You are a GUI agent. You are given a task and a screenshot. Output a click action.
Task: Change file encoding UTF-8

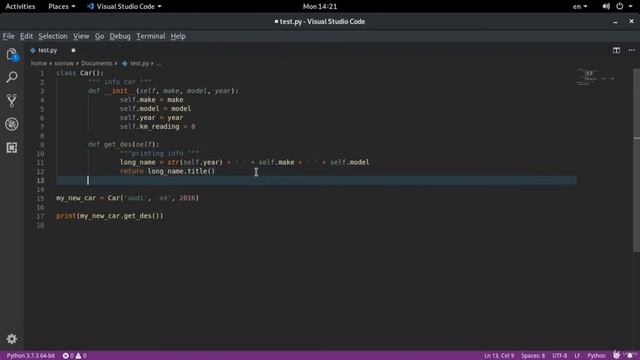click(x=560, y=356)
